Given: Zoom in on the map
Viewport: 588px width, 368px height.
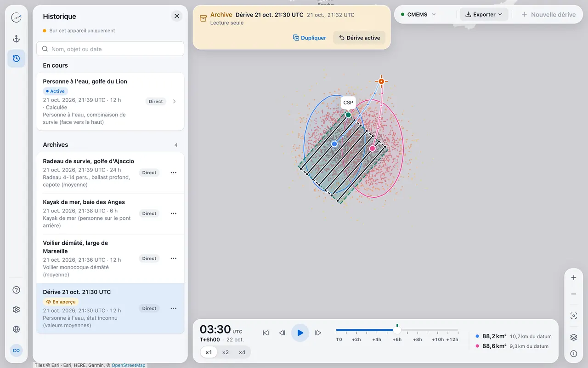Looking at the screenshot, I should (573, 278).
